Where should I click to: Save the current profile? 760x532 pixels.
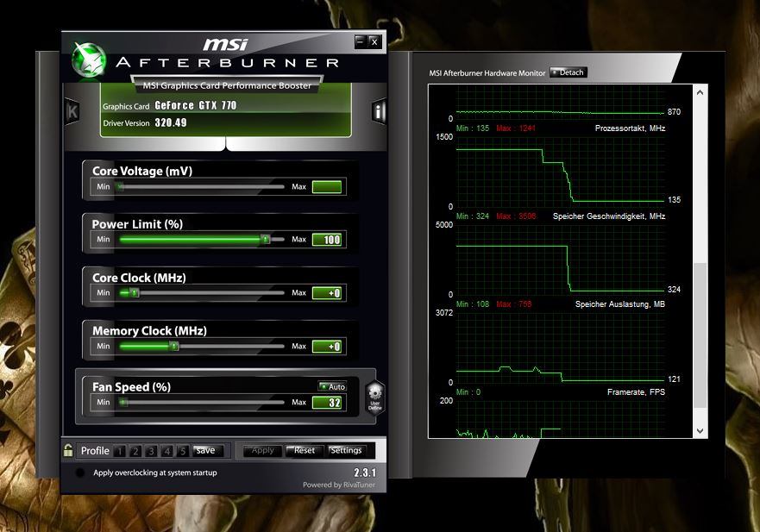coord(208,451)
